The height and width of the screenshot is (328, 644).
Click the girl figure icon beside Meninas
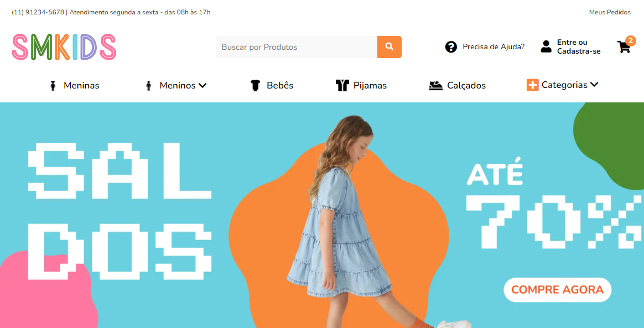[53, 86]
